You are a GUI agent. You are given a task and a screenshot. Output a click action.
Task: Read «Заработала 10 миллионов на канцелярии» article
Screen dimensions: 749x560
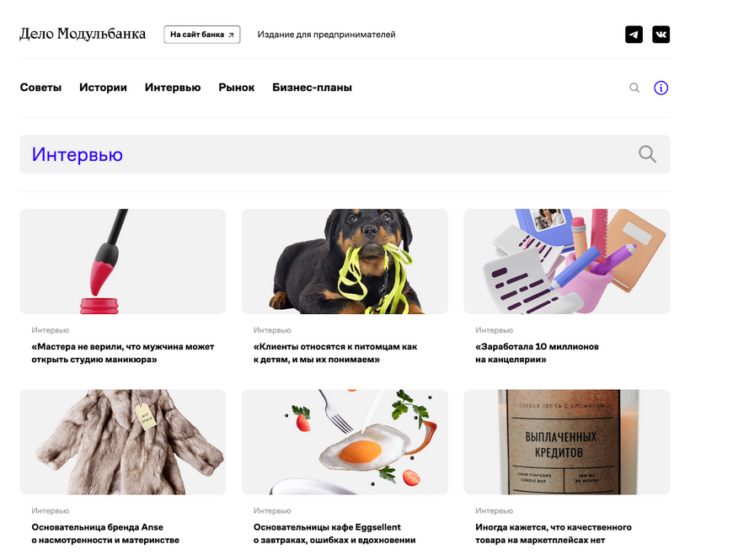(537, 353)
